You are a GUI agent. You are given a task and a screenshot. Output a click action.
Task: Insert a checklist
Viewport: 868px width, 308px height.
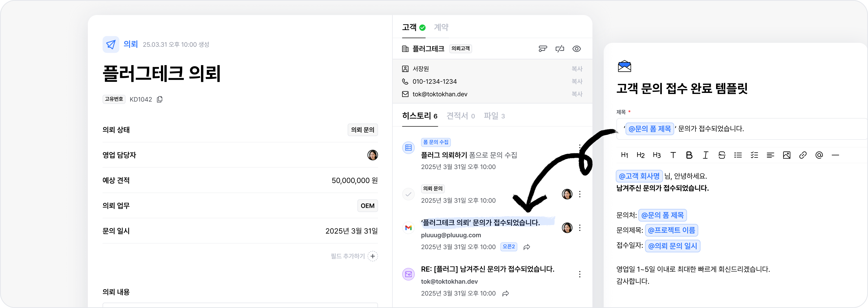pos(754,155)
